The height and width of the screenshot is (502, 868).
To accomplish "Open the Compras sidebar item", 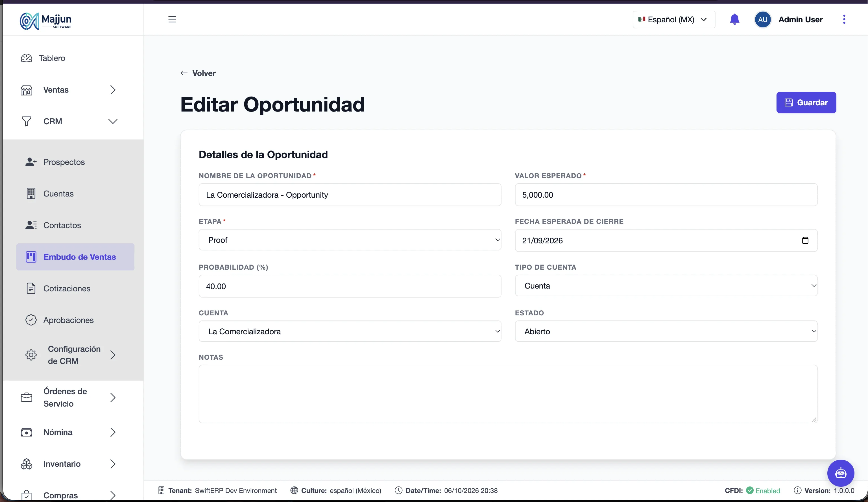I will 69,495.
